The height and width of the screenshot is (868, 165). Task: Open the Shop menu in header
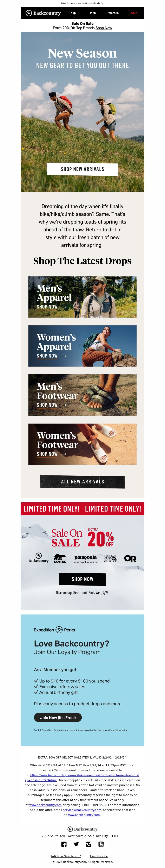pos(72,13)
